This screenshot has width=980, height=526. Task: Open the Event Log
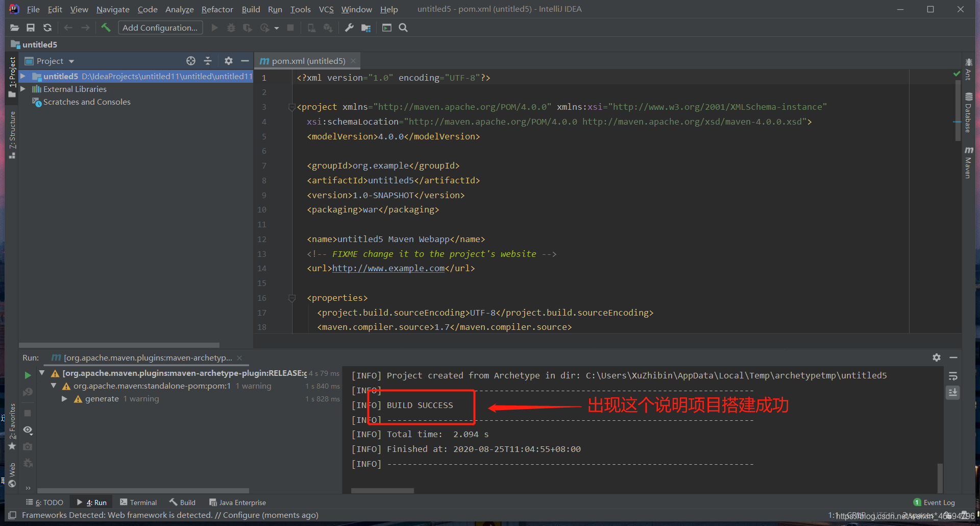(x=934, y=503)
